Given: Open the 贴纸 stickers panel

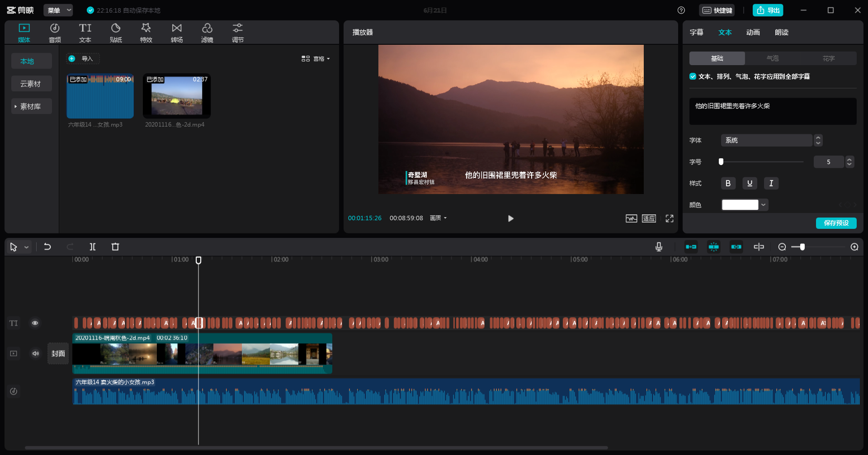Looking at the screenshot, I should click(x=116, y=33).
